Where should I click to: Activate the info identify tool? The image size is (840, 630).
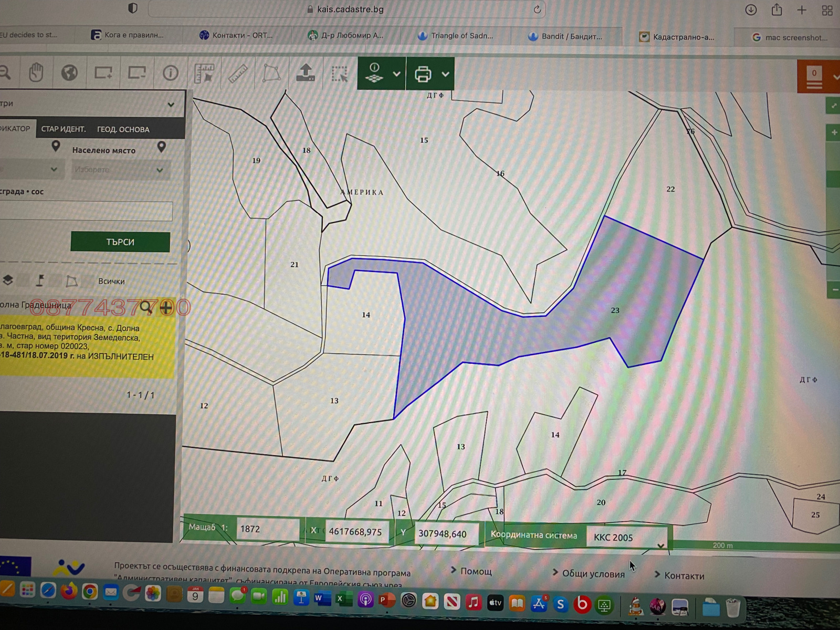(x=170, y=73)
